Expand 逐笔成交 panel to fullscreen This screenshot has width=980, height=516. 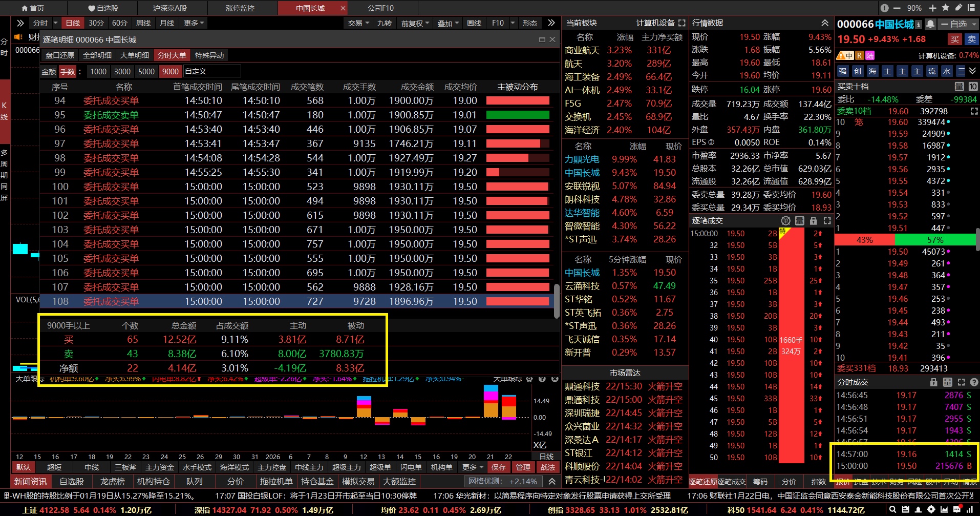tap(827, 221)
